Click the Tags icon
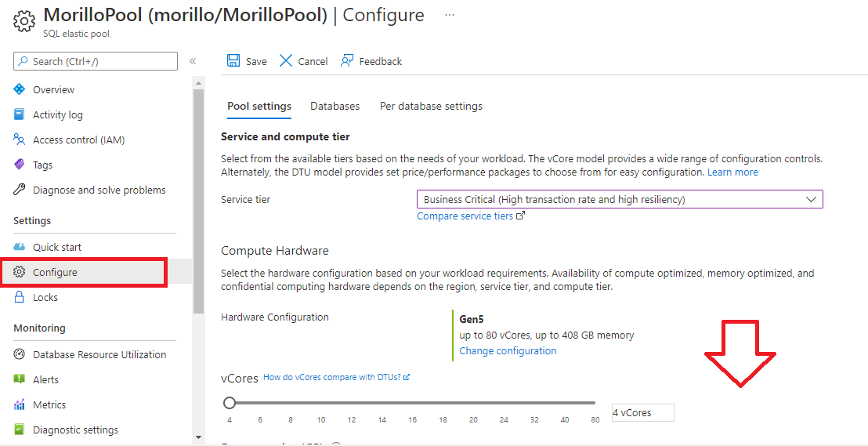868x446 pixels. (x=20, y=165)
